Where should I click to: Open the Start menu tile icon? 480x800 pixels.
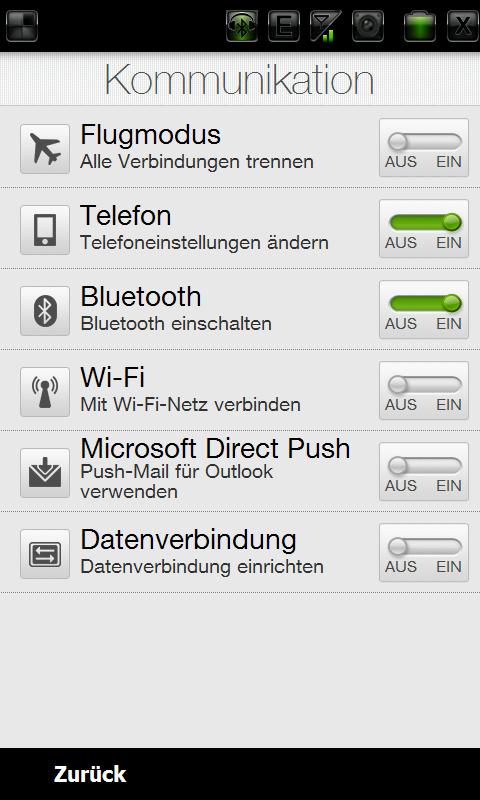coord(22,26)
